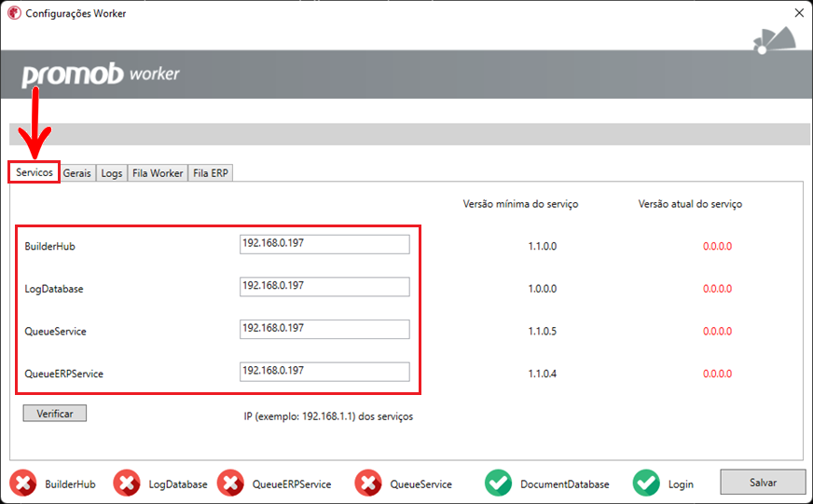The height and width of the screenshot is (504, 813).
Task: Close the Configurações Worker window
Action: tap(799, 13)
